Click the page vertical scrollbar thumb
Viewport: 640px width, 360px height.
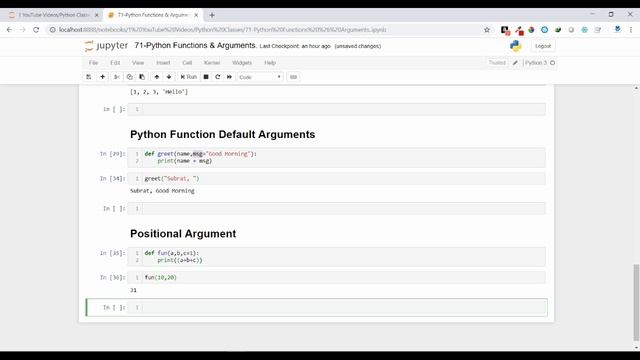(636, 302)
